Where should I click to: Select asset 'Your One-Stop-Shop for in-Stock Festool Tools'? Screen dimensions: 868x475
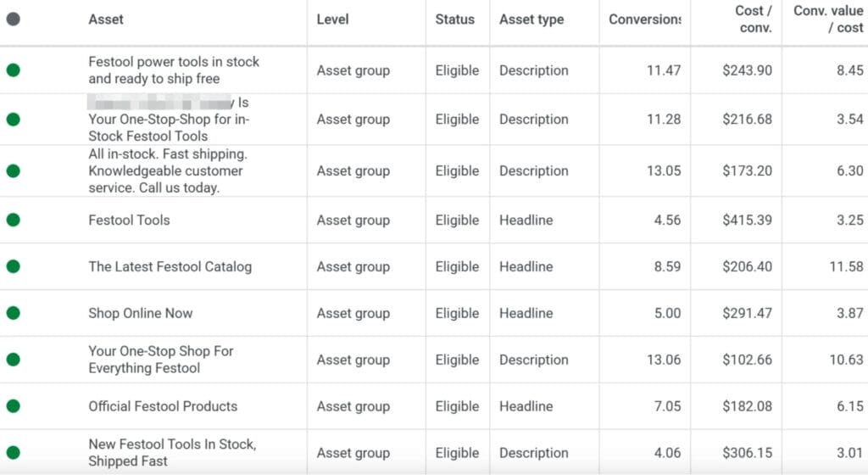(169, 119)
